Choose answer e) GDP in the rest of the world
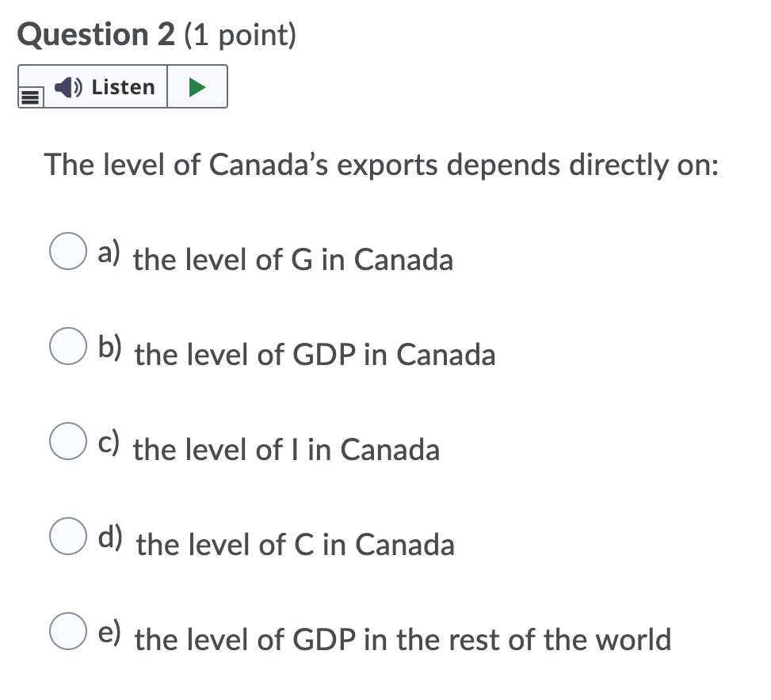Screen dimensions: 771x700 coord(68,631)
